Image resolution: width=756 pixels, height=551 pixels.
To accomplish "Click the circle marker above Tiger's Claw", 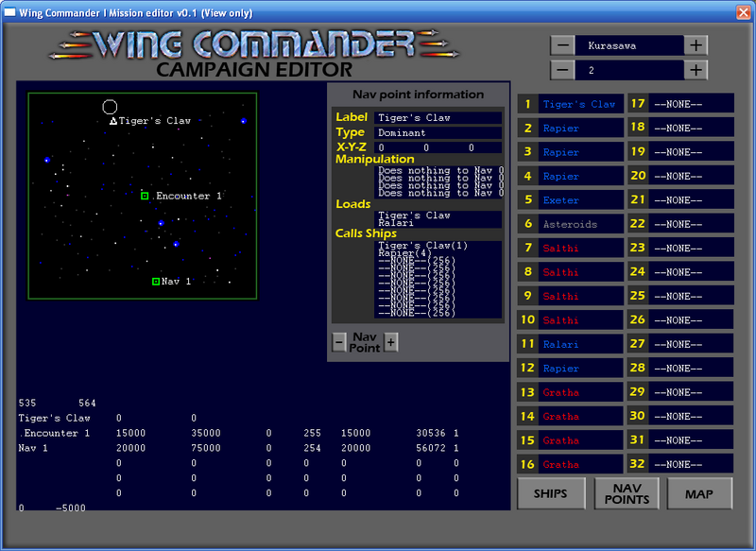I will point(111,106).
